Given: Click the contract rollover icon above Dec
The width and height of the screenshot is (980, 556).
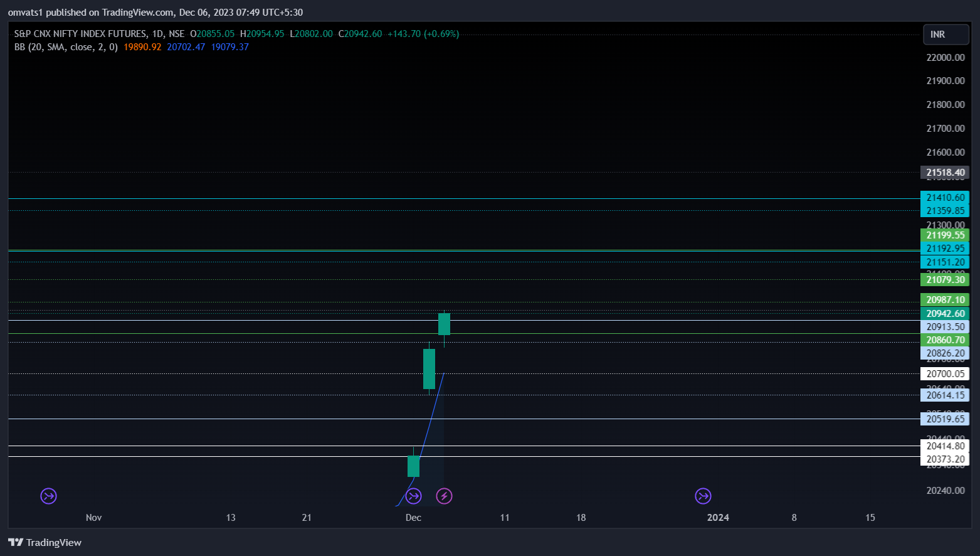Looking at the screenshot, I should tap(413, 496).
